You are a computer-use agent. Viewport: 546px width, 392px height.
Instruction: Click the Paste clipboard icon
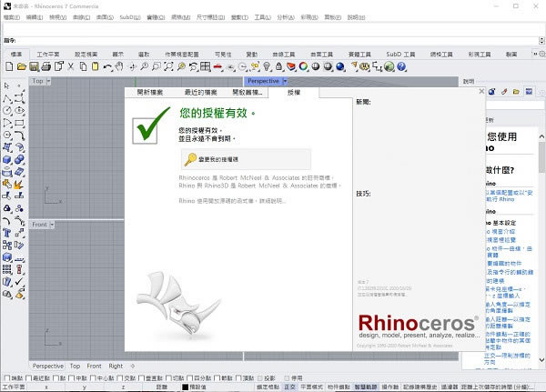point(95,66)
